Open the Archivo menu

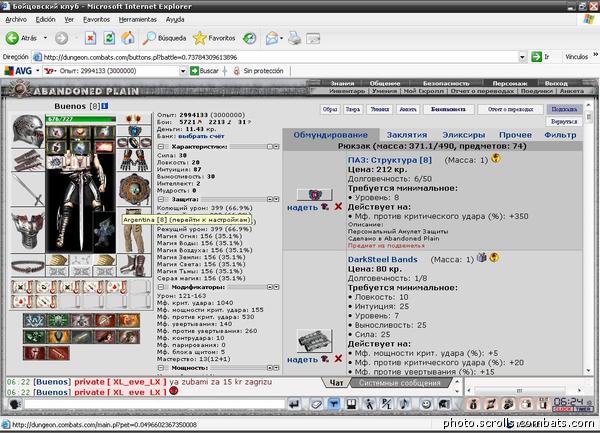tap(16, 20)
